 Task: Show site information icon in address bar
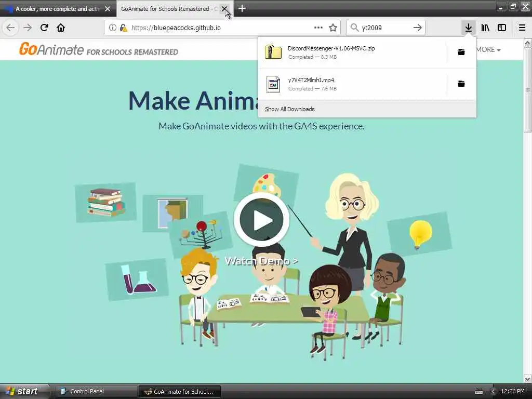click(112, 28)
